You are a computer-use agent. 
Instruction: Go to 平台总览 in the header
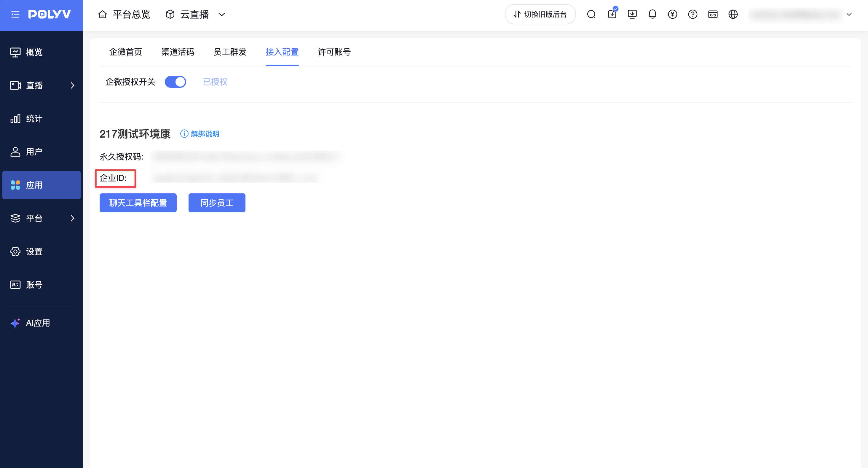[131, 15]
